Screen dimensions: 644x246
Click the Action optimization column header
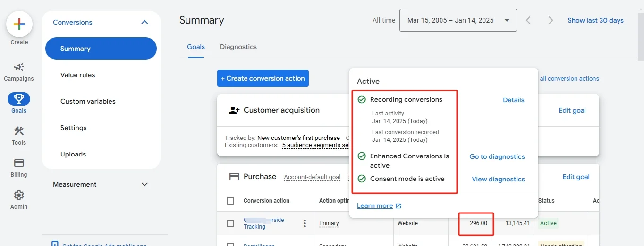(334, 201)
